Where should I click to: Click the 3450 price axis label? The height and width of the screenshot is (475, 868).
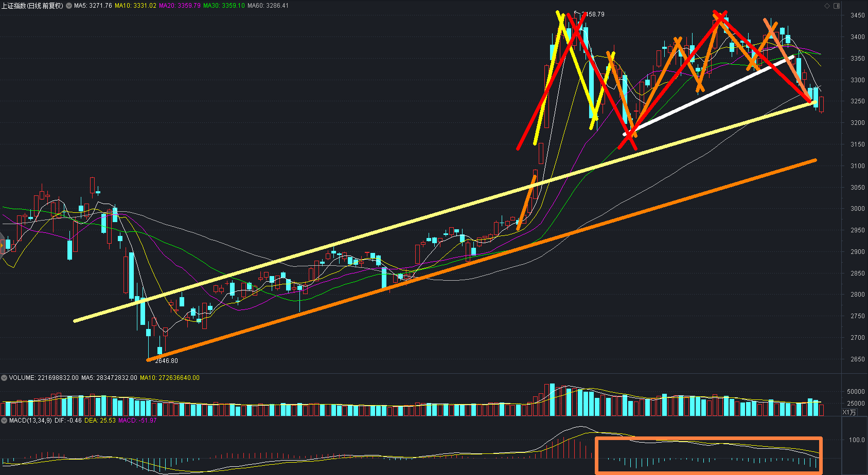(x=857, y=15)
